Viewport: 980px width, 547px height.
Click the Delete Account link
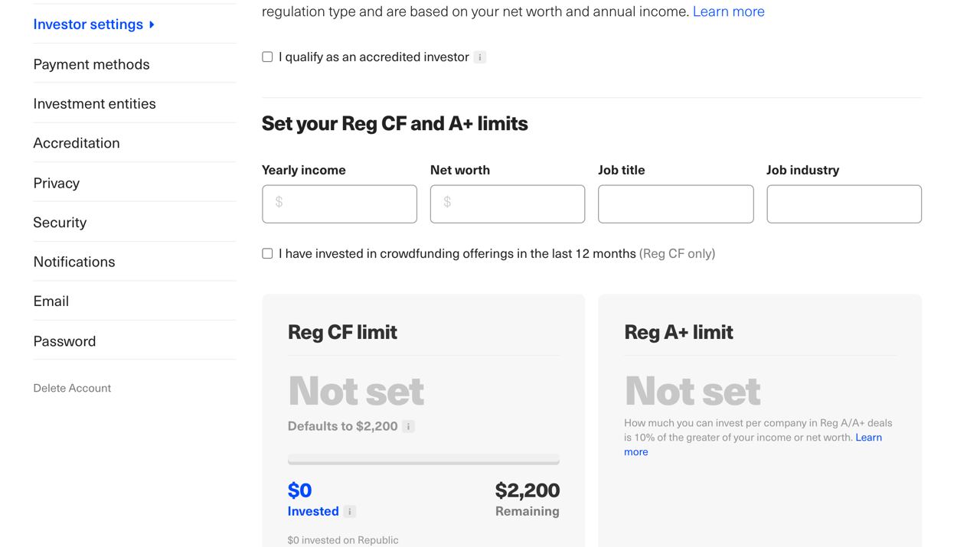point(72,388)
